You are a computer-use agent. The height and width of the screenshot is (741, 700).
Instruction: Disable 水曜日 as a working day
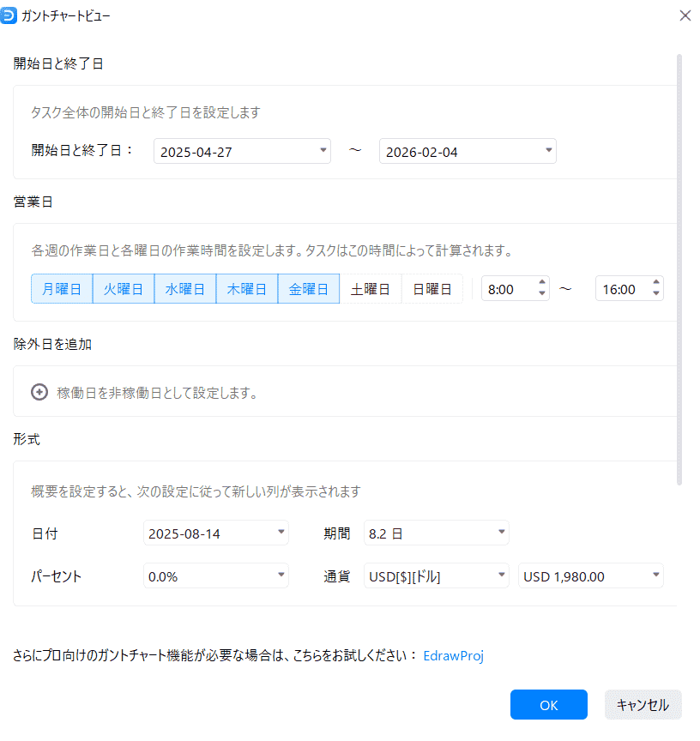coord(185,289)
